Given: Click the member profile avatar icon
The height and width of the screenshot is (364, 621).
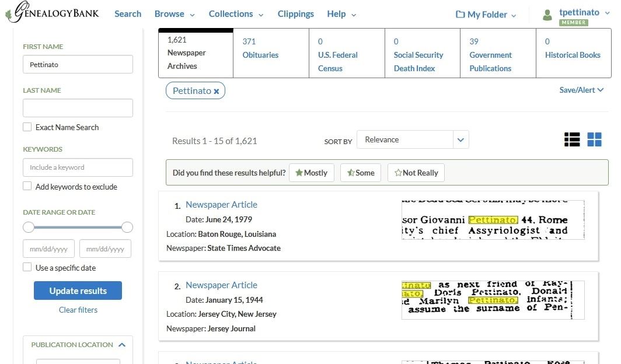Looking at the screenshot, I should (547, 15).
